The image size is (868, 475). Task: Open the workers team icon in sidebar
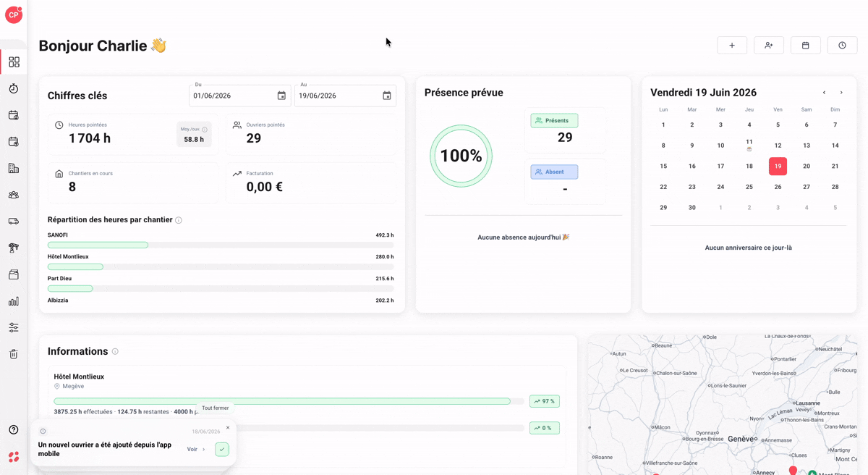(x=14, y=195)
